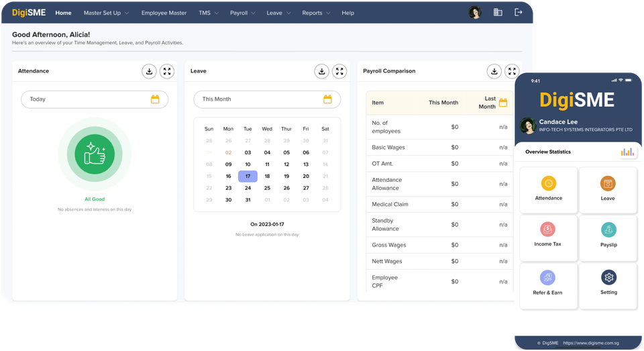Open the Overview Statistics bar chart icon

628,152
